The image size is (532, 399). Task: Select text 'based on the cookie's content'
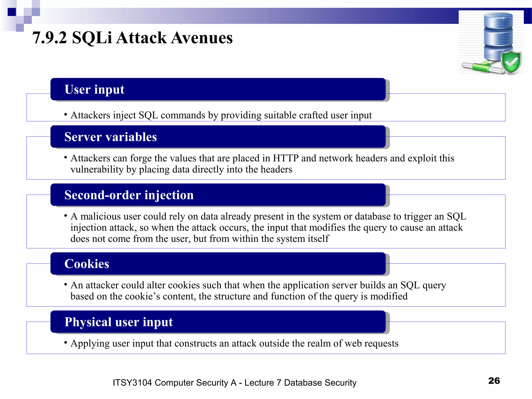point(133,296)
